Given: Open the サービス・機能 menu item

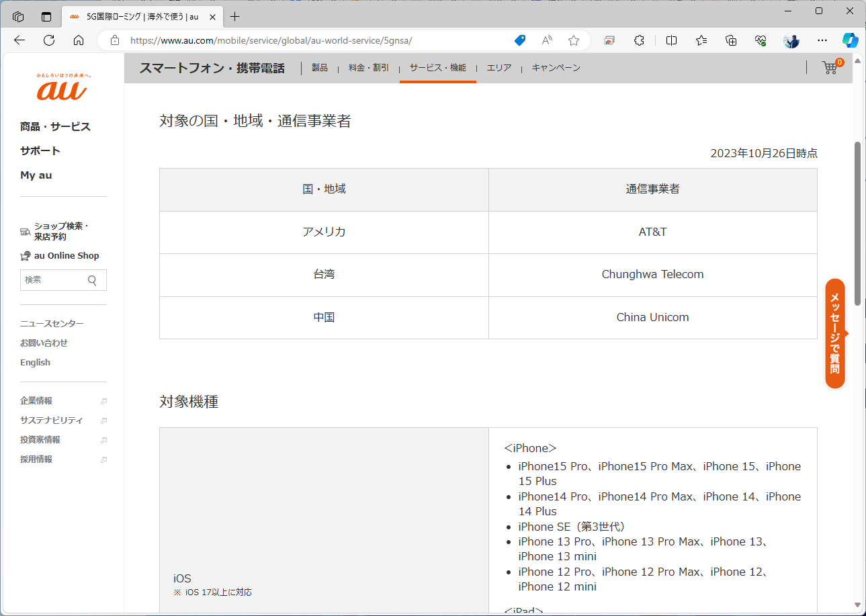Looking at the screenshot, I should pyautogui.click(x=438, y=68).
